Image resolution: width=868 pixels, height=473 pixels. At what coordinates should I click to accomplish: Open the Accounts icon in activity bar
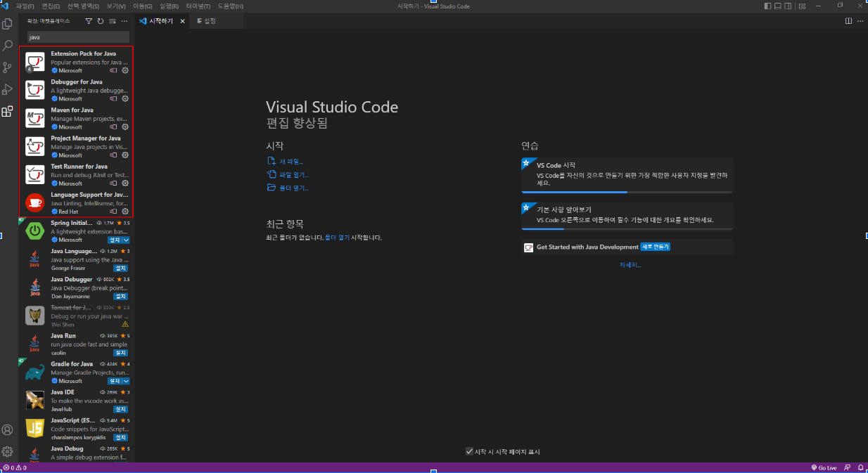(8, 429)
